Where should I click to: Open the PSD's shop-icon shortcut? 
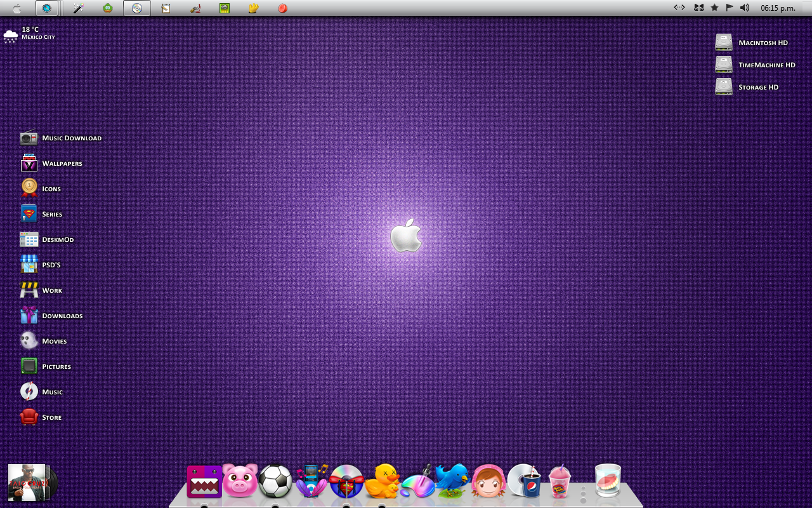[41, 265]
